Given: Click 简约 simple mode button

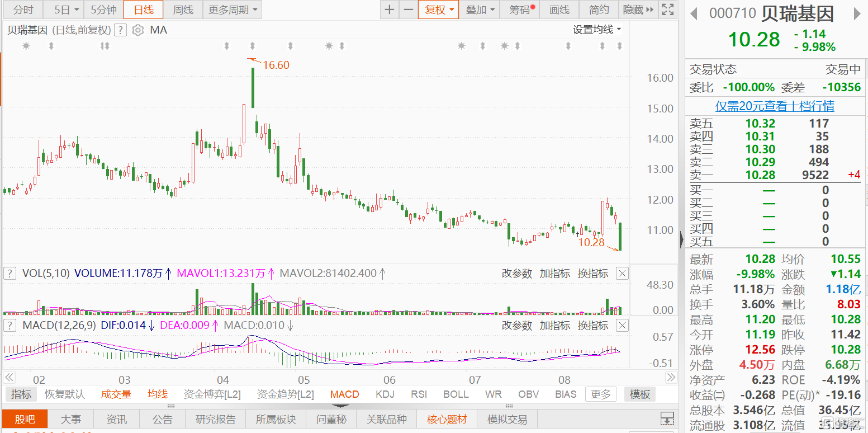Looking at the screenshot, I should click(x=599, y=10).
